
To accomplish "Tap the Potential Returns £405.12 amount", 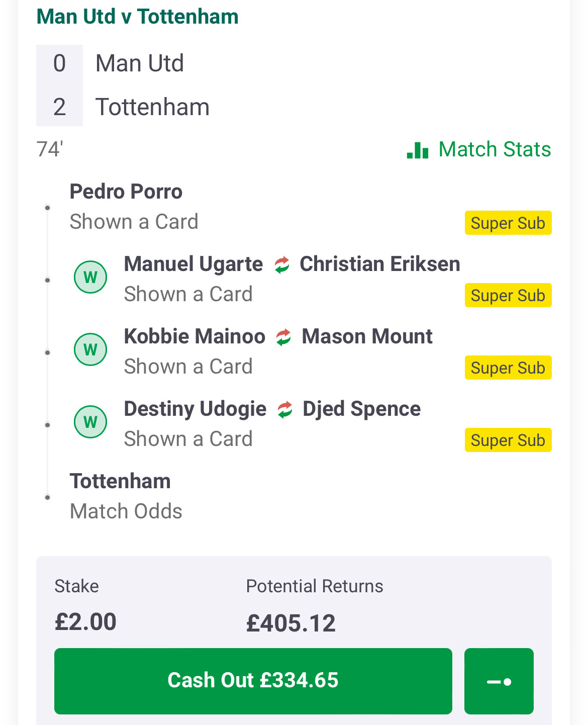I will pos(290,623).
